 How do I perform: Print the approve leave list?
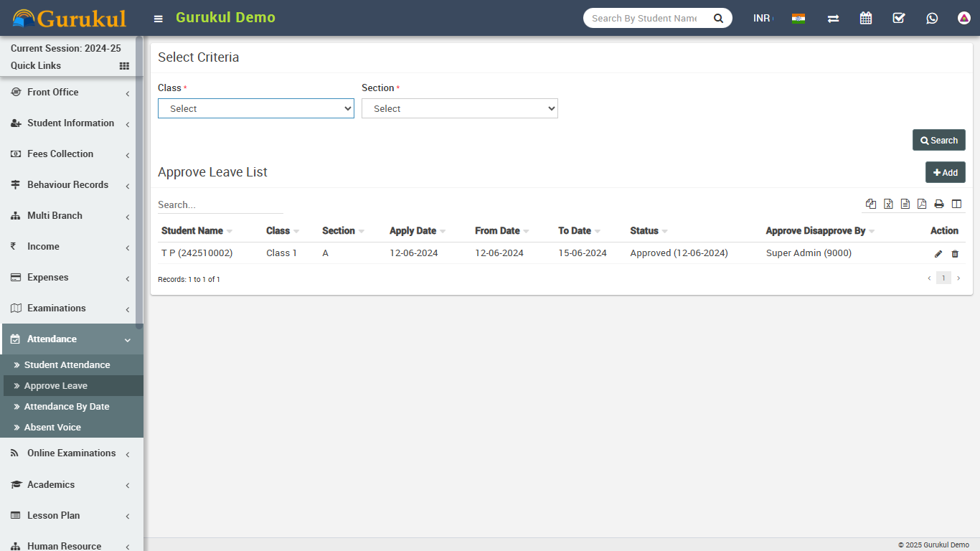pyautogui.click(x=939, y=204)
